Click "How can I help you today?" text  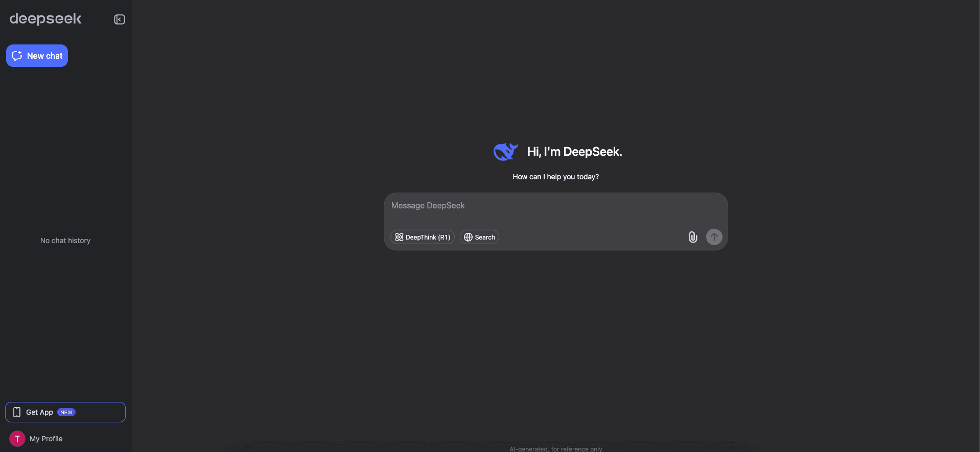coord(555,177)
